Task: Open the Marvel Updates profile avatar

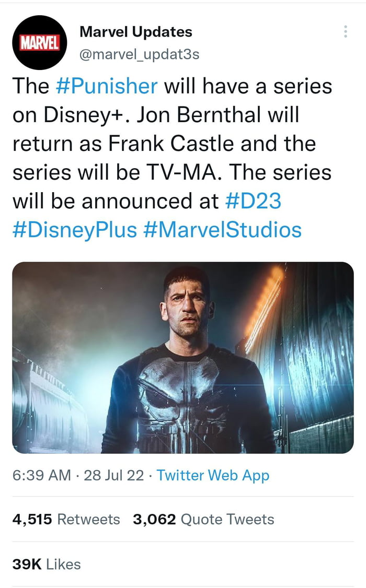Action: pos(39,42)
